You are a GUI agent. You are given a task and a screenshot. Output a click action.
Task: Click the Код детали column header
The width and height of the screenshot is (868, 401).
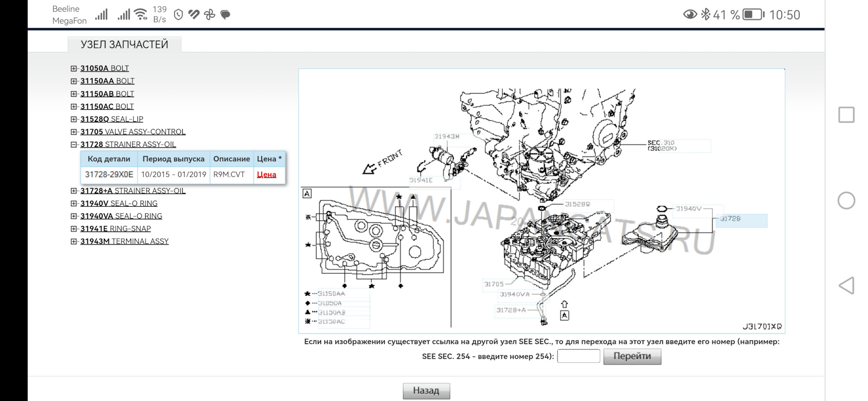point(109,159)
